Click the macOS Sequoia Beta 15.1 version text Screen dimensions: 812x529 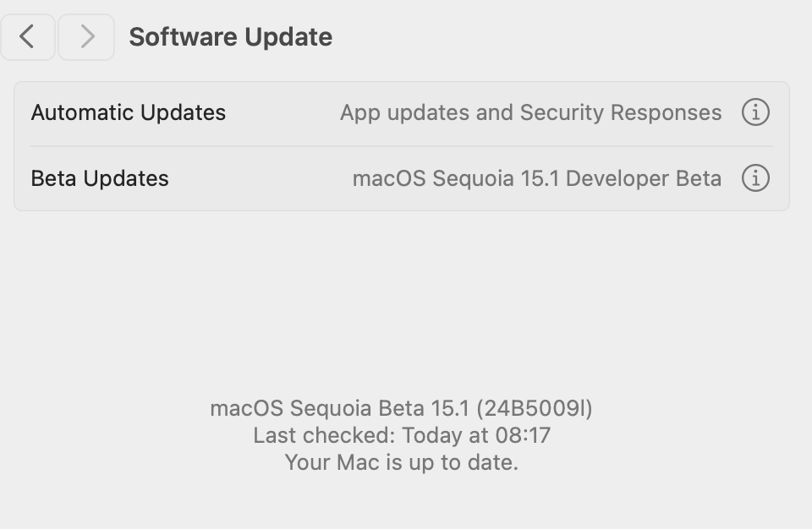pos(338,408)
